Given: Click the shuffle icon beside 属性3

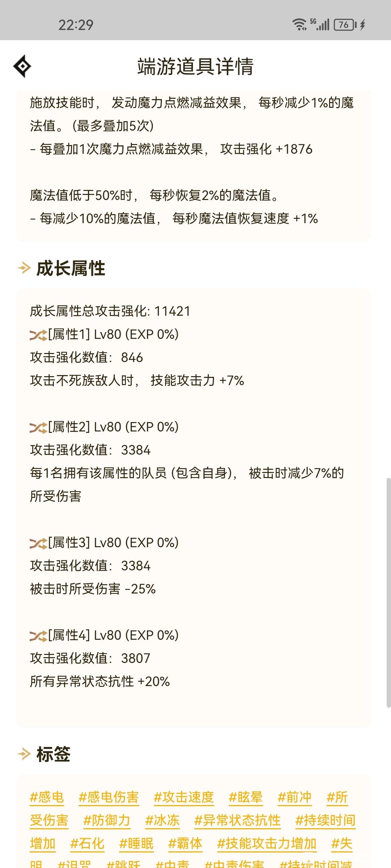Looking at the screenshot, I should click(38, 543).
